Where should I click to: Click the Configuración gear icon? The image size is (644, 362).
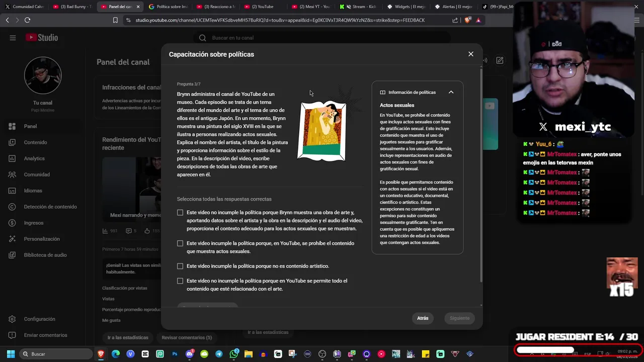pos(13,319)
